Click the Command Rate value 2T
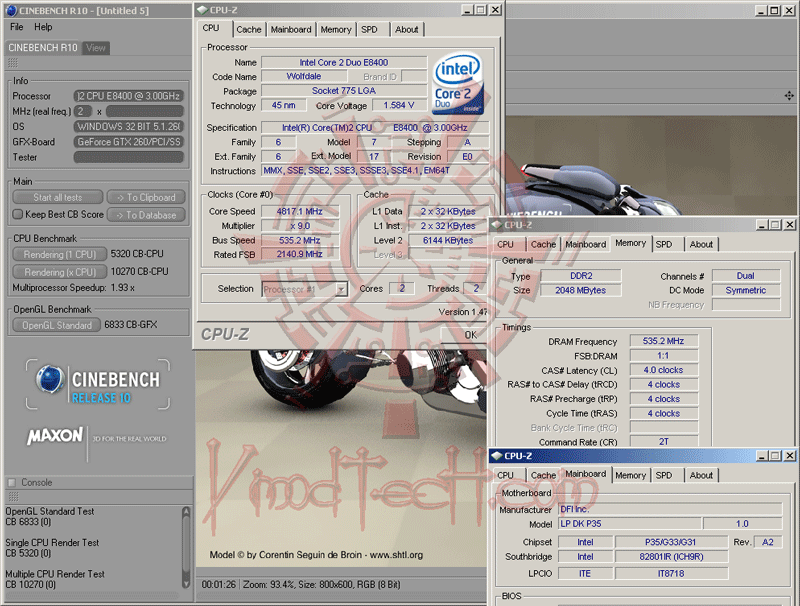 [x=663, y=441]
